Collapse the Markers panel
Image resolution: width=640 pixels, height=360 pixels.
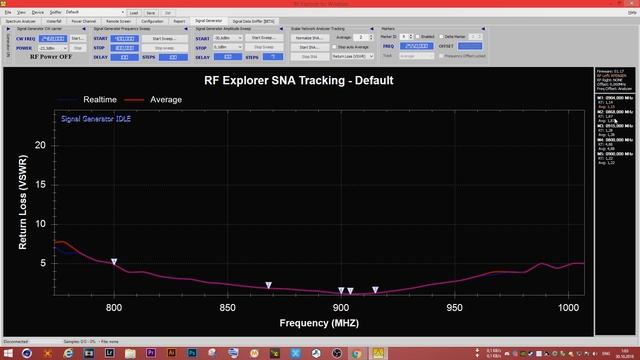(483, 29)
